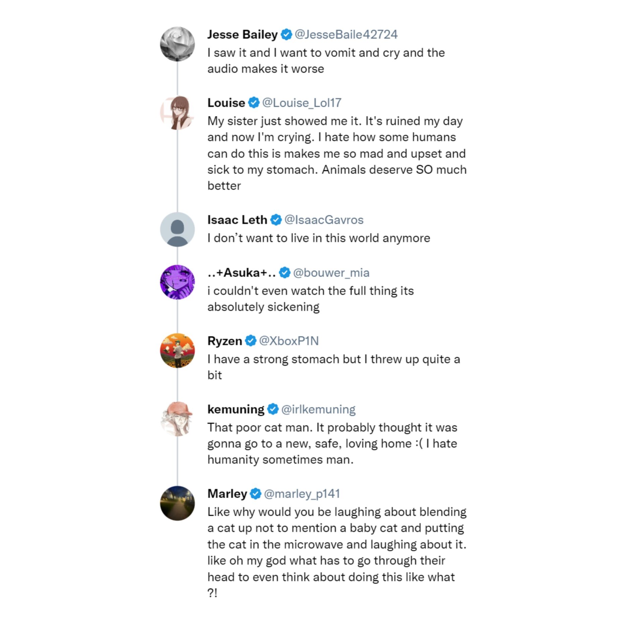
Task: Click Jesse Bailey's verified badge
Action: [286, 35]
